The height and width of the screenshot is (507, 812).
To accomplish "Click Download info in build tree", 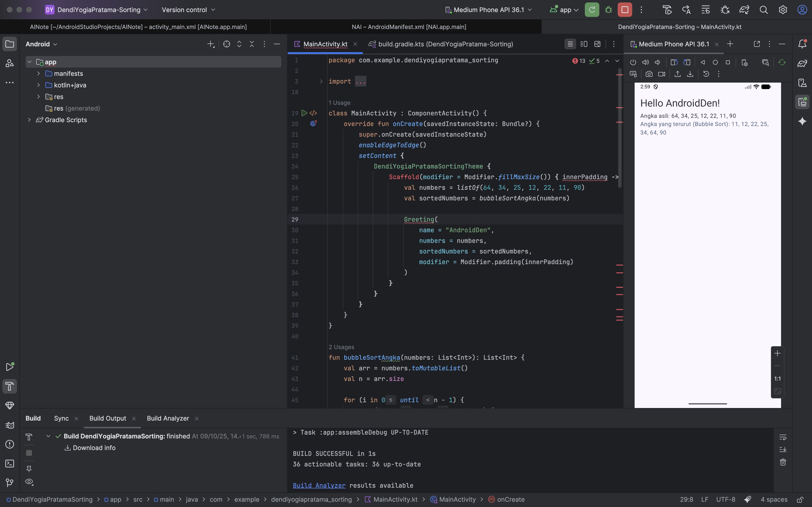I will pos(94,448).
